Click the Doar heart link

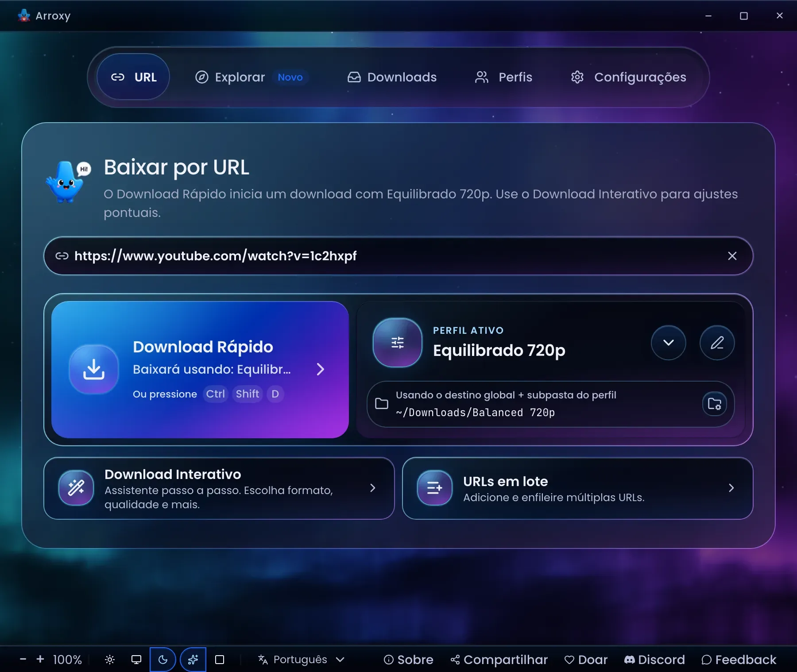(586, 660)
